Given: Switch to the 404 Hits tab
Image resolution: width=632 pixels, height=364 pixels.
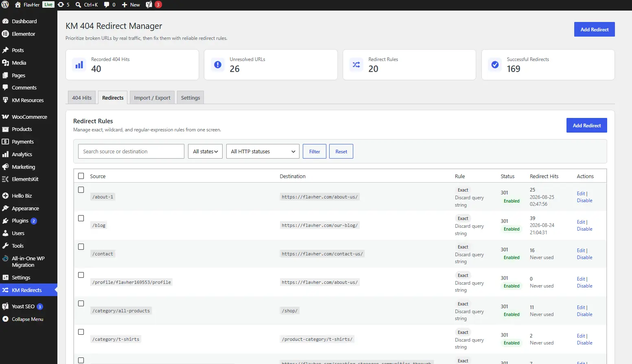Looking at the screenshot, I should click(82, 98).
